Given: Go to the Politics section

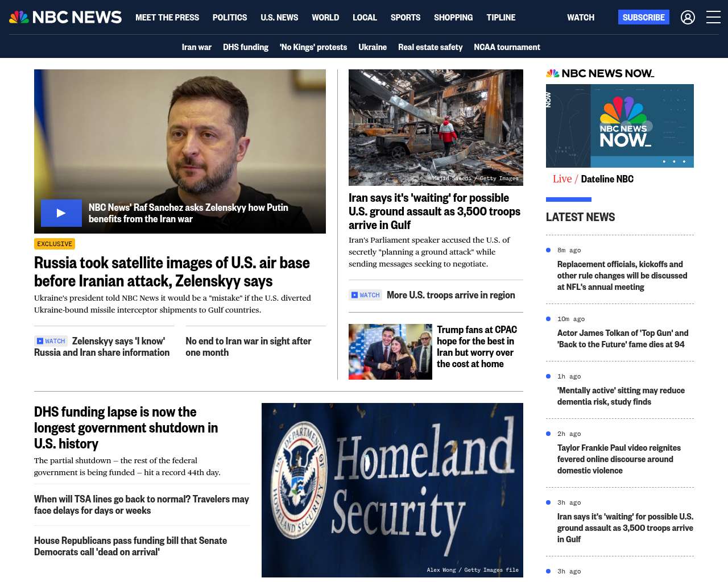Looking at the screenshot, I should 230,18.
